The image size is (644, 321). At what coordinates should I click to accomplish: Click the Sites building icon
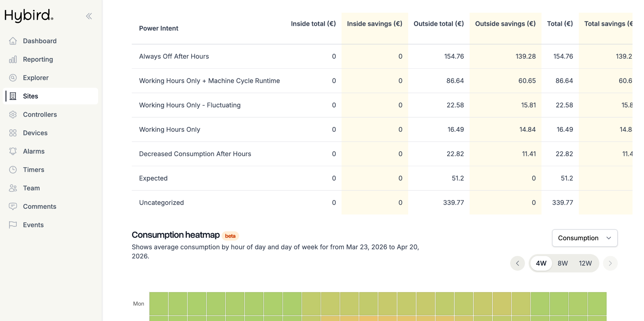13,96
